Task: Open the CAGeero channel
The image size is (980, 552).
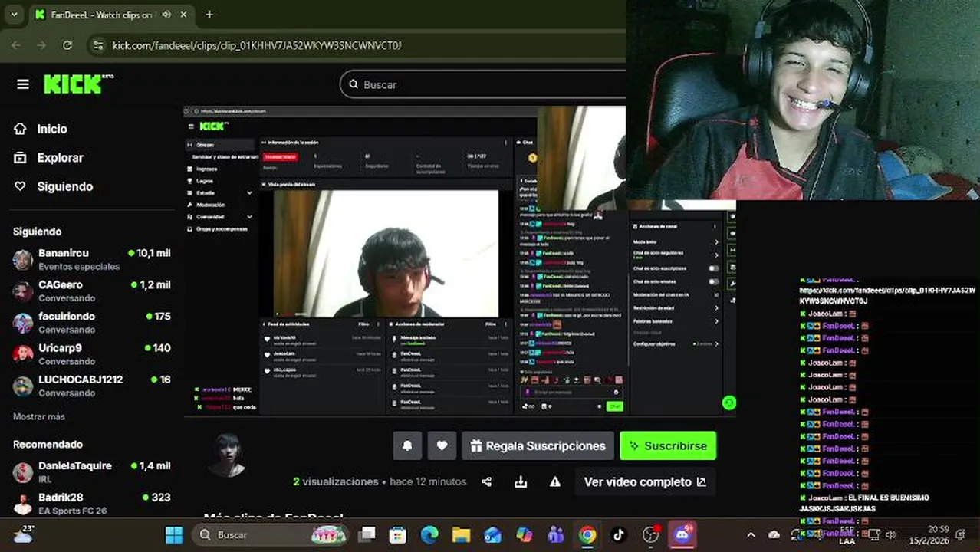Action: pos(92,291)
